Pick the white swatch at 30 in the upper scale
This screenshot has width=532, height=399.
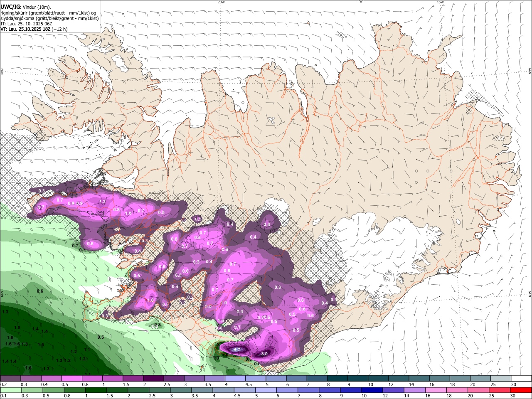tap(521, 378)
